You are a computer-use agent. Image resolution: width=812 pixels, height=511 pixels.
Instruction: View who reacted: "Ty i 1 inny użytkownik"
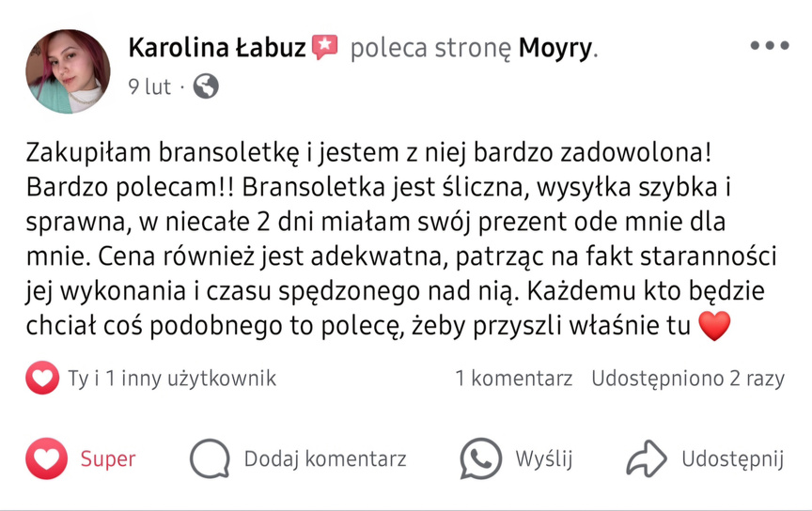point(172,379)
